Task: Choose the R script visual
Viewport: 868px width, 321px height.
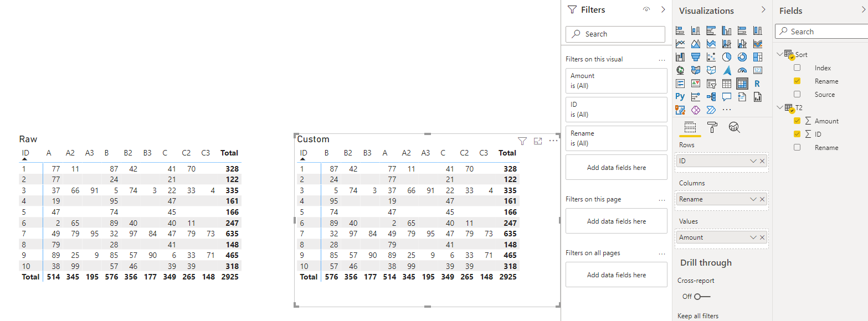Action: tap(758, 84)
